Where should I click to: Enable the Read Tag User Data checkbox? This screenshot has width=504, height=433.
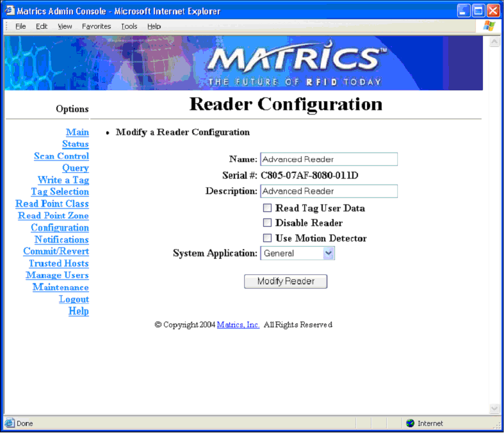coord(267,208)
